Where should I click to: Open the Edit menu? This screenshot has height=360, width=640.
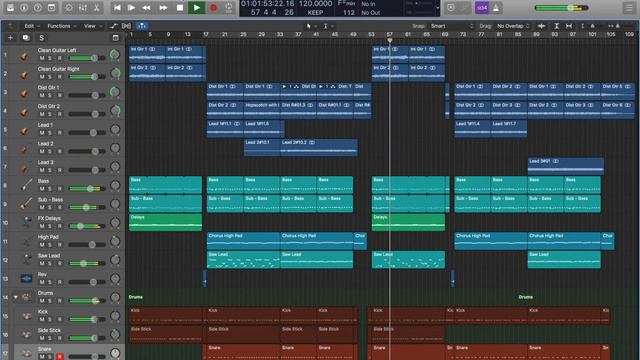[x=32, y=26]
